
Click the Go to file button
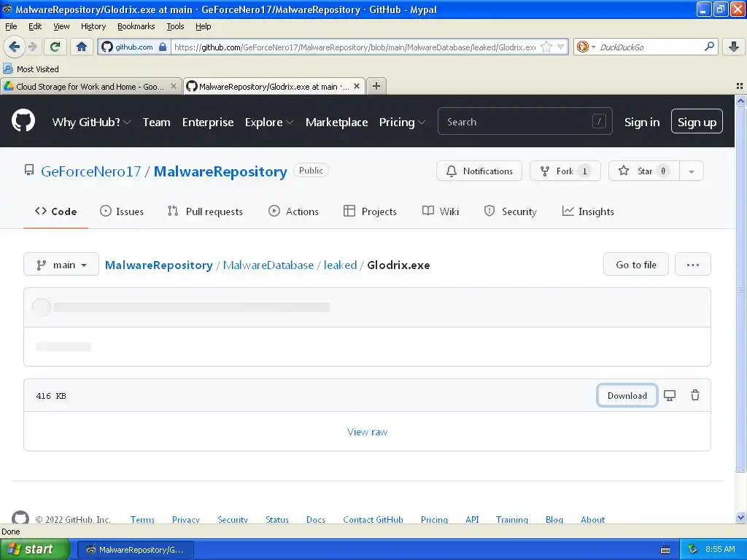635,264
